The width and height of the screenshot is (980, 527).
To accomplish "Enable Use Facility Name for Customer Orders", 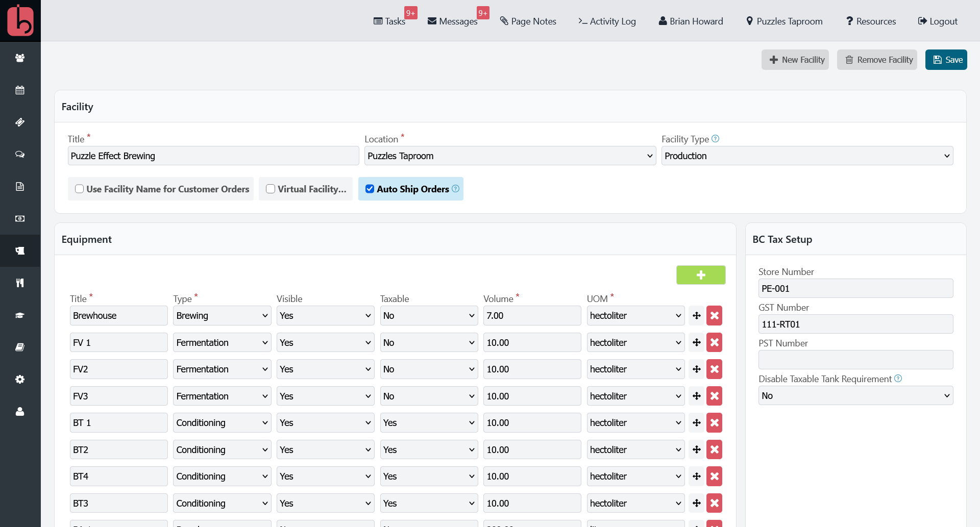I will click(x=80, y=189).
